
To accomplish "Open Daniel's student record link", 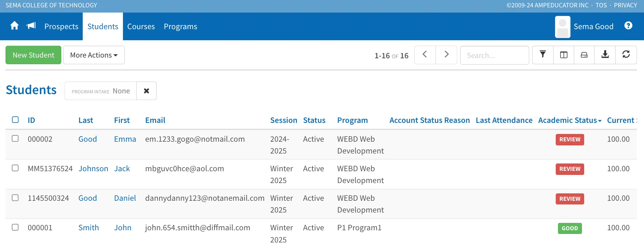I will pos(125,198).
